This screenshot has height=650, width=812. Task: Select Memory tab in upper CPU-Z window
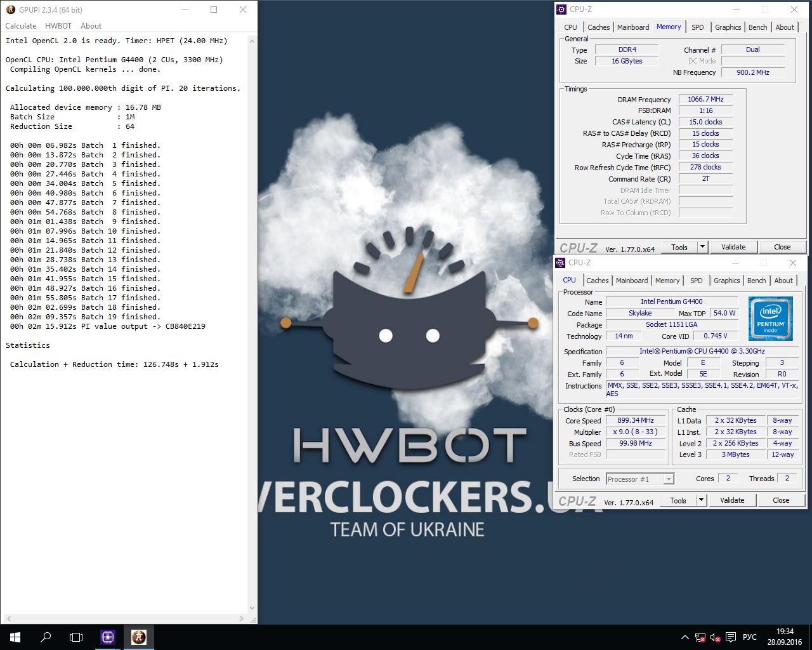pos(669,27)
